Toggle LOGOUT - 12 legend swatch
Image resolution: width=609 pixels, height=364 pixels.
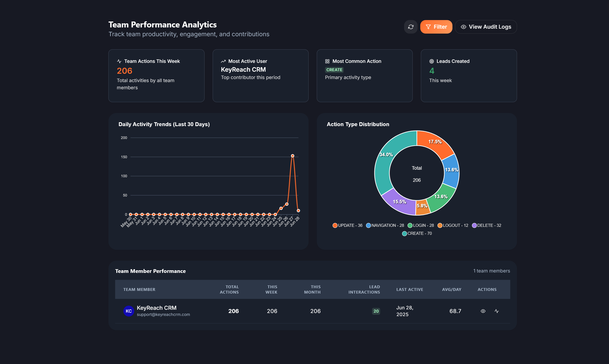440,225
